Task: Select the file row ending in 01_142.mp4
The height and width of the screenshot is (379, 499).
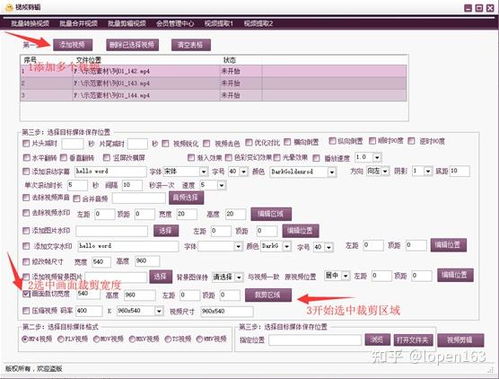Action: tap(214, 71)
